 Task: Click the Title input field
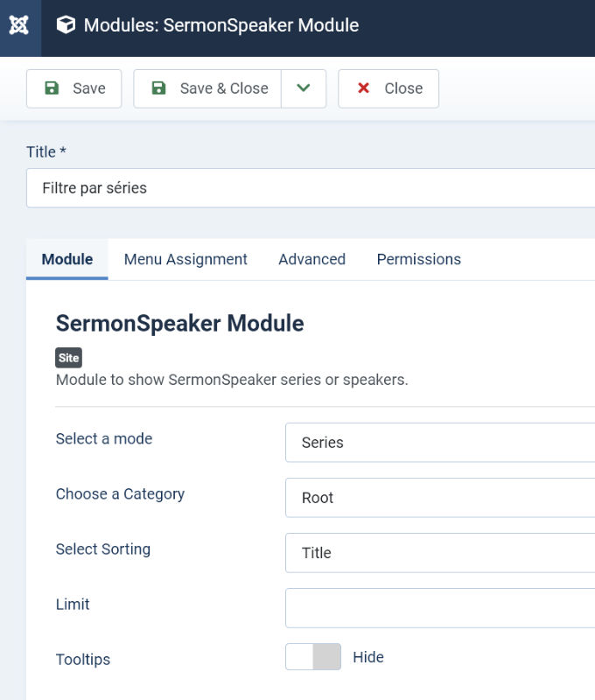point(311,188)
